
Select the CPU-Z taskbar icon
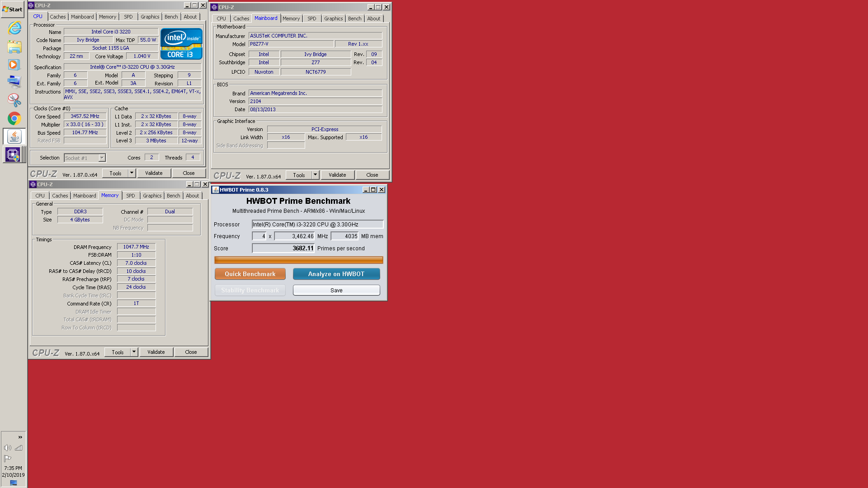13,155
